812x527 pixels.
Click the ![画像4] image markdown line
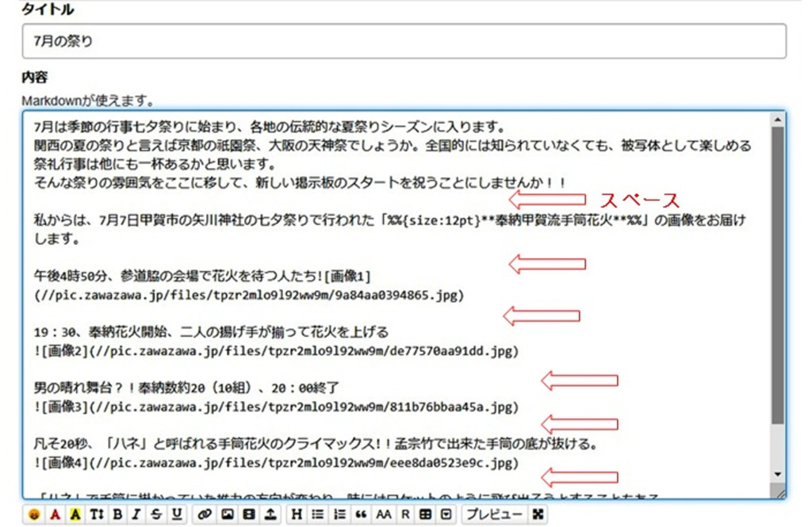pyautogui.click(x=277, y=463)
